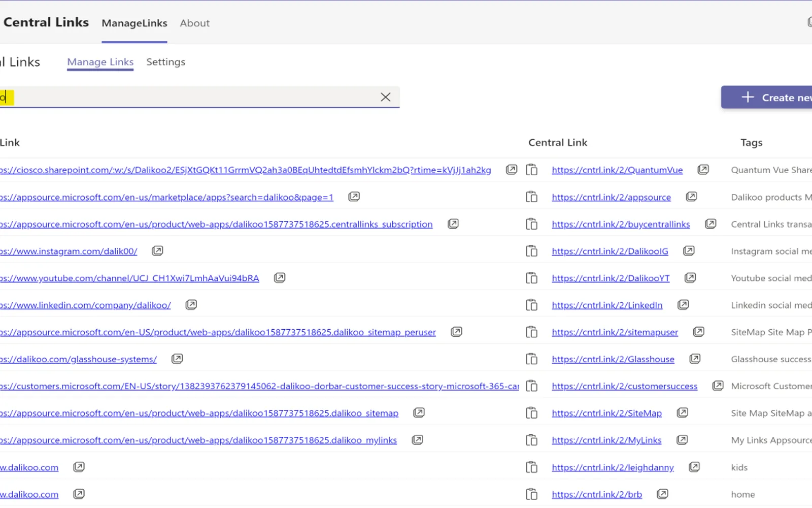The width and height of the screenshot is (812, 508).
Task: Select the 'home' tag text
Action: click(x=742, y=494)
